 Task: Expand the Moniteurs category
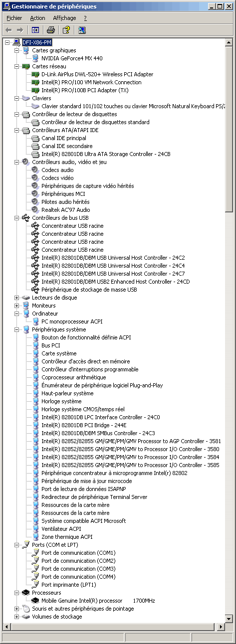tap(17, 306)
